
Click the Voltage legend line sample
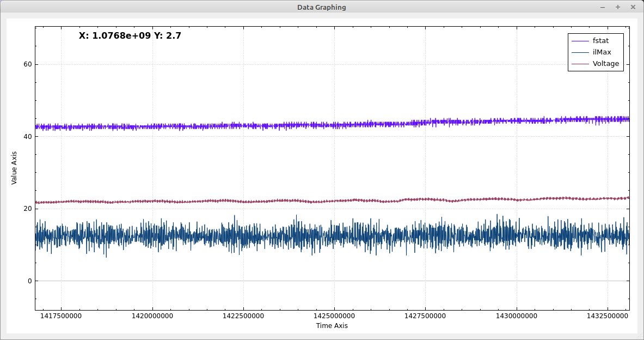tap(580, 64)
